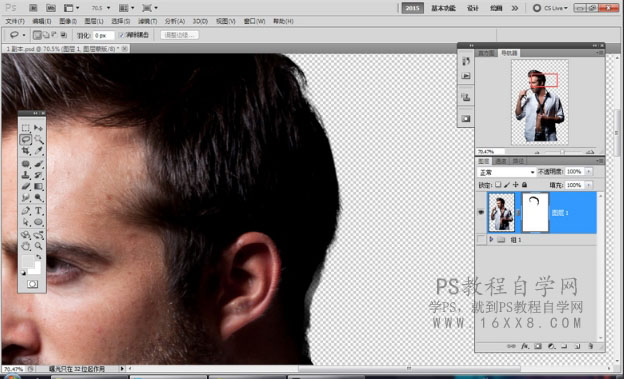Select the Crop tool
The width and height of the screenshot is (624, 379).
(x=26, y=151)
